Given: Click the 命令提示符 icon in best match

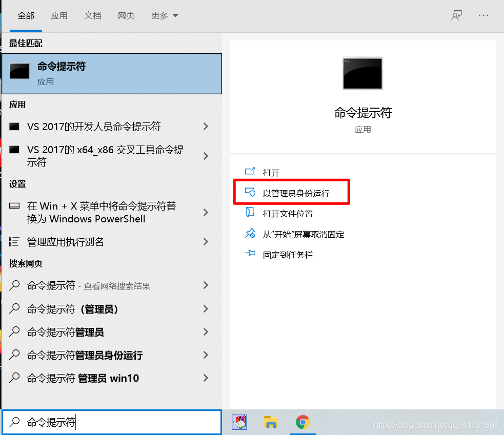Looking at the screenshot, I should pyautogui.click(x=19, y=71).
